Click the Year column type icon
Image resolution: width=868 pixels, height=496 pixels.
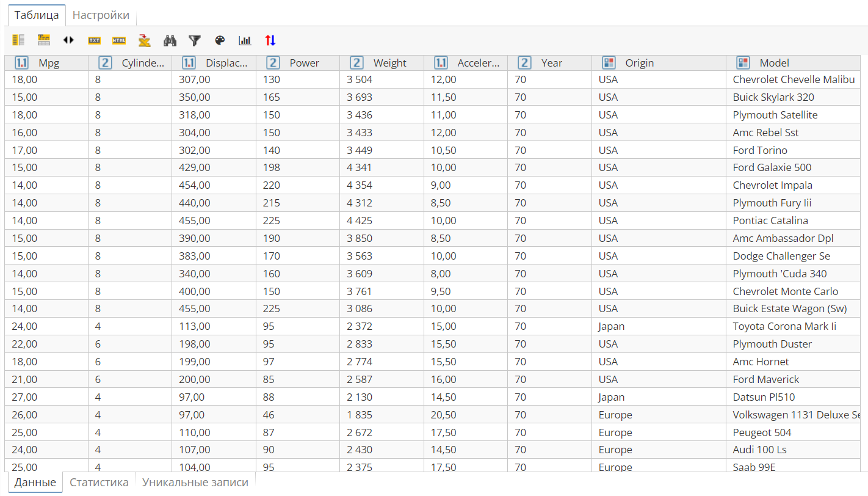(x=524, y=62)
